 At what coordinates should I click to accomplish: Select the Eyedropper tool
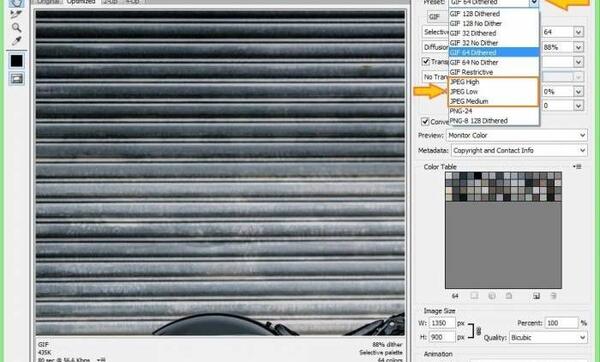(16, 41)
